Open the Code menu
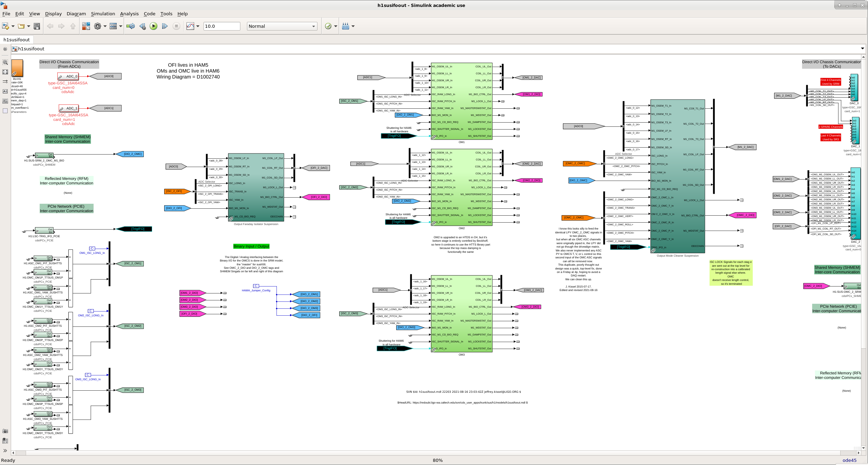The image size is (868, 465). (x=149, y=14)
